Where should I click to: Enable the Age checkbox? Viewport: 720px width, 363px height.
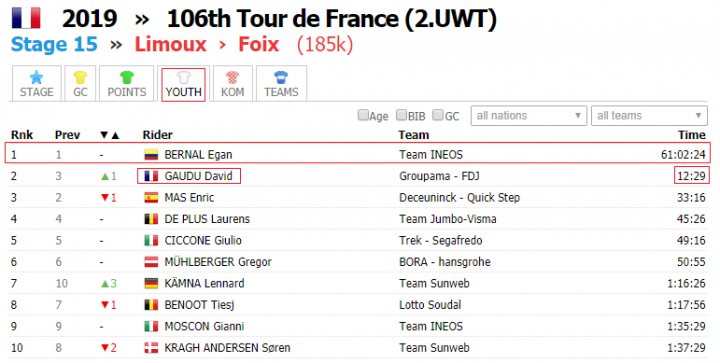363,115
